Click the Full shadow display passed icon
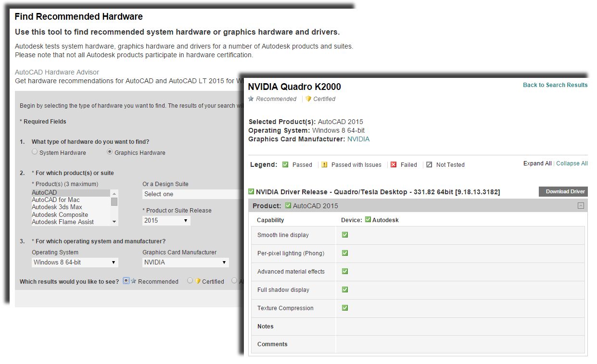The width and height of the screenshot is (597, 364). point(345,289)
